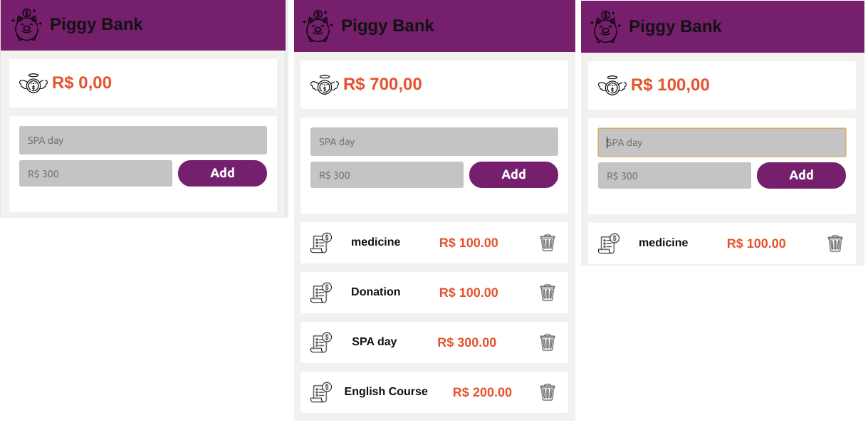Screen dimensions: 868x425
Task: Click the receipt icon next to SPA day entry
Action: (x=321, y=342)
